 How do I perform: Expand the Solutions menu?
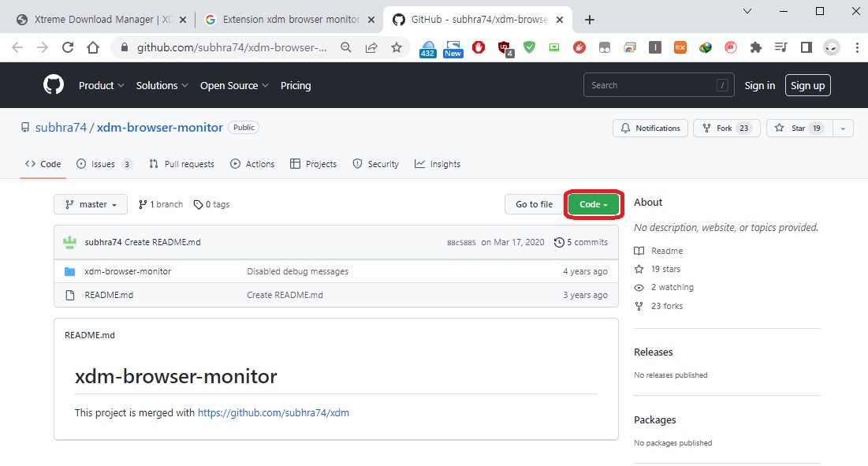pos(162,85)
